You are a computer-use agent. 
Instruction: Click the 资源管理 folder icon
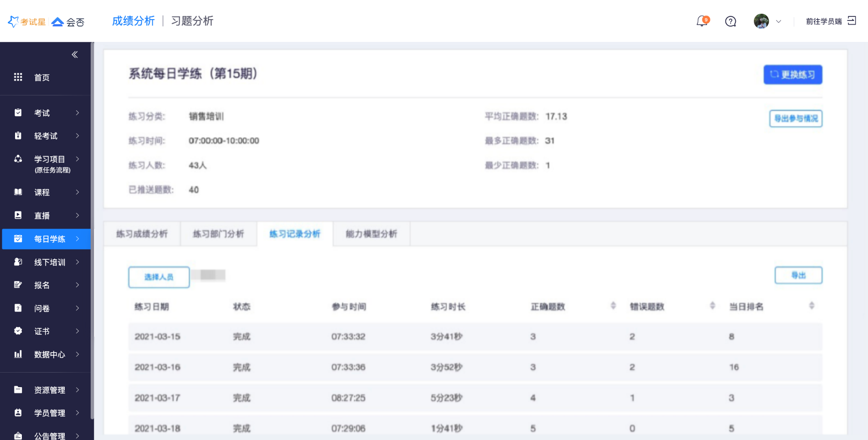tap(18, 390)
